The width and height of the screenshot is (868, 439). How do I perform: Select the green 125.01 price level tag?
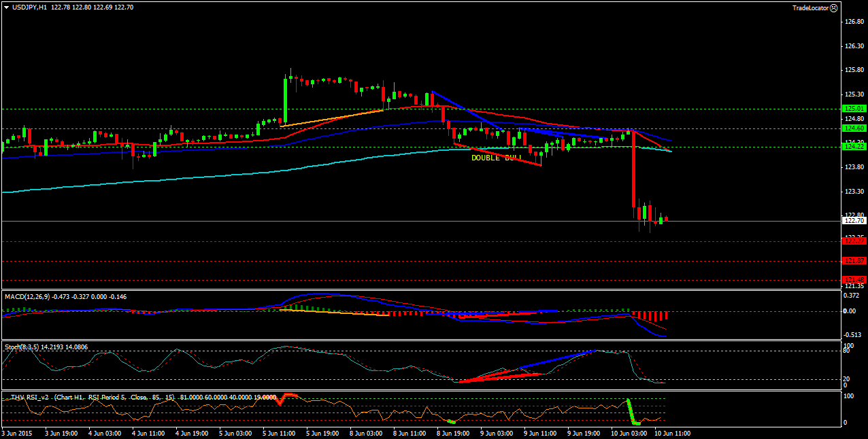(x=853, y=109)
